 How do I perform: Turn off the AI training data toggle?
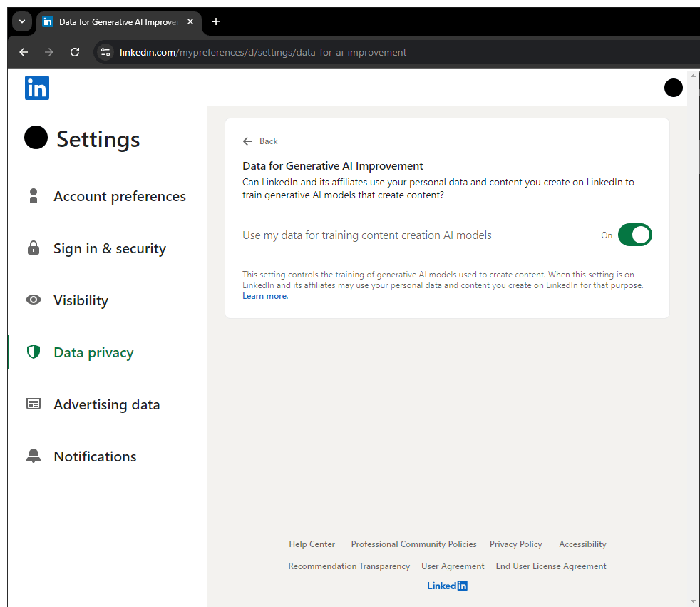[x=634, y=235]
